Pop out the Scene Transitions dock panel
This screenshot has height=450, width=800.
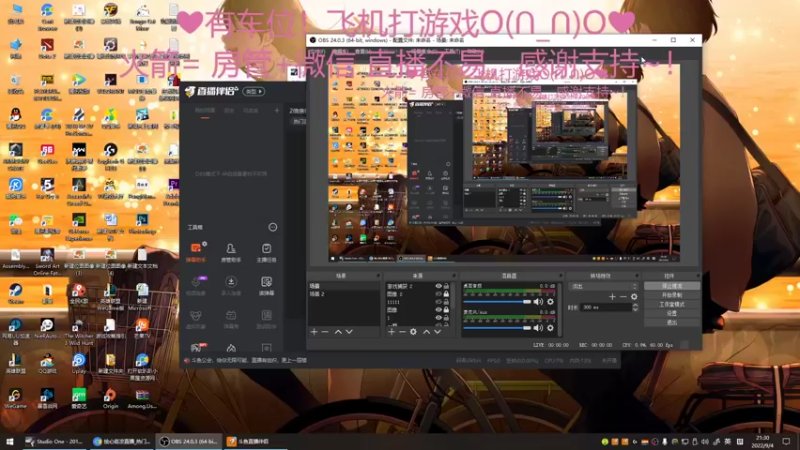click(637, 276)
